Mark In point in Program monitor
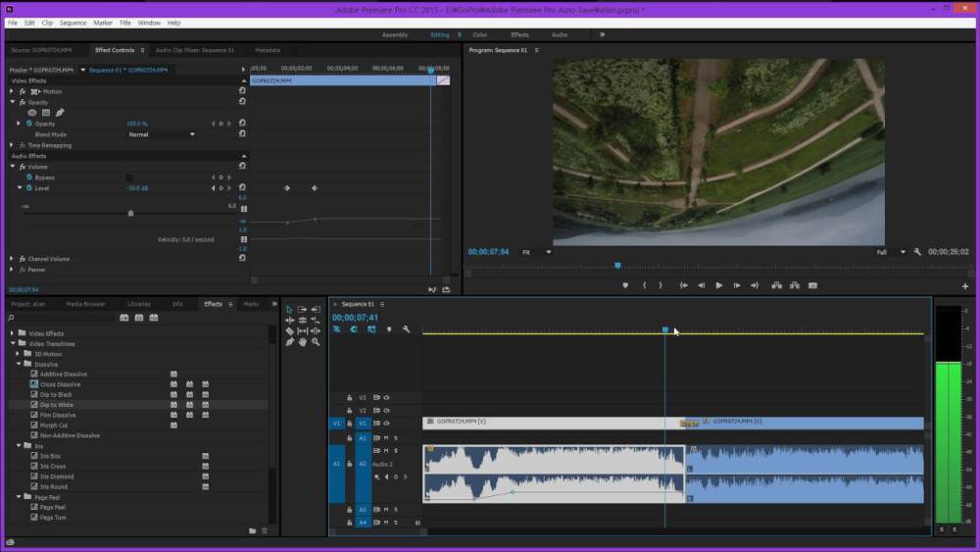 click(x=645, y=285)
